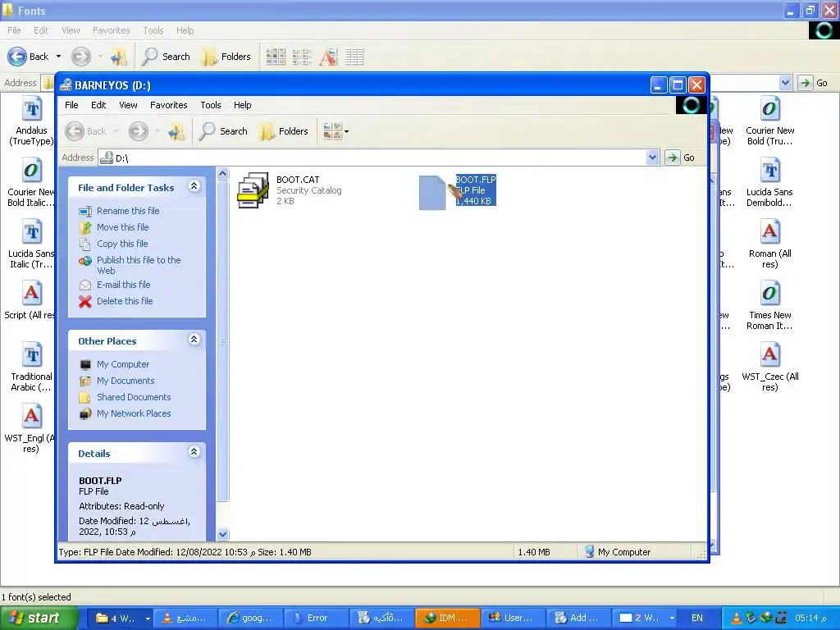Viewport: 840px width, 630px height.
Task: Click the Forward button in the Fonts window
Action: pyautogui.click(x=81, y=57)
